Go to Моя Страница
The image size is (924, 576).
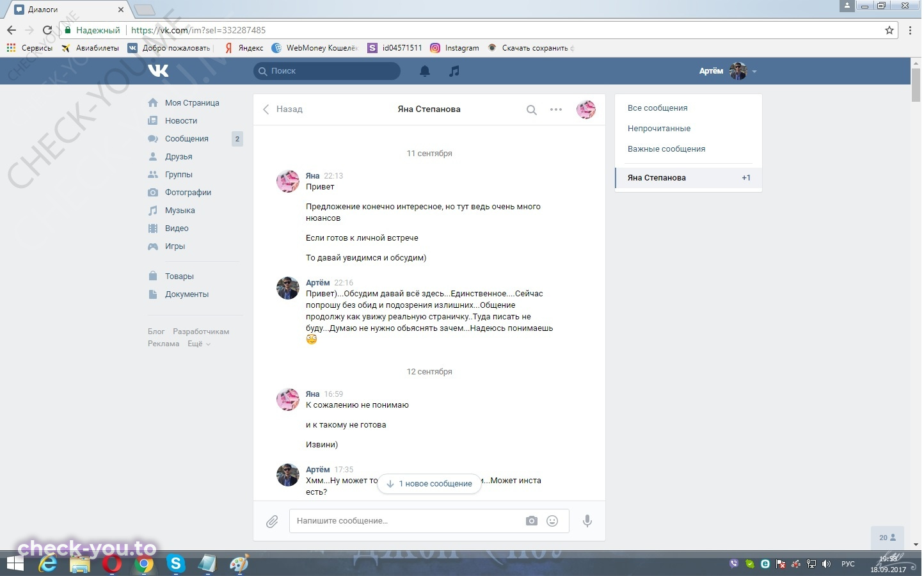click(192, 103)
